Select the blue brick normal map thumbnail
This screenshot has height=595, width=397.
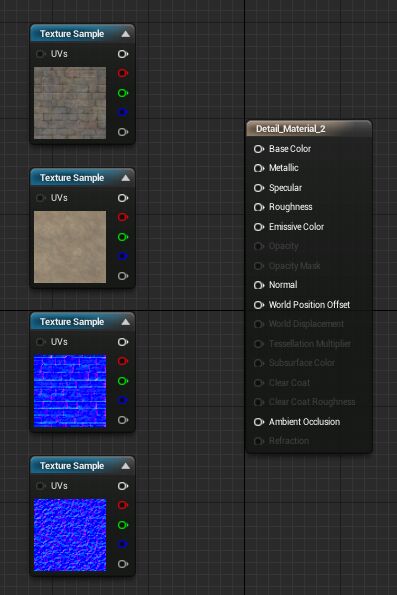tap(70, 391)
